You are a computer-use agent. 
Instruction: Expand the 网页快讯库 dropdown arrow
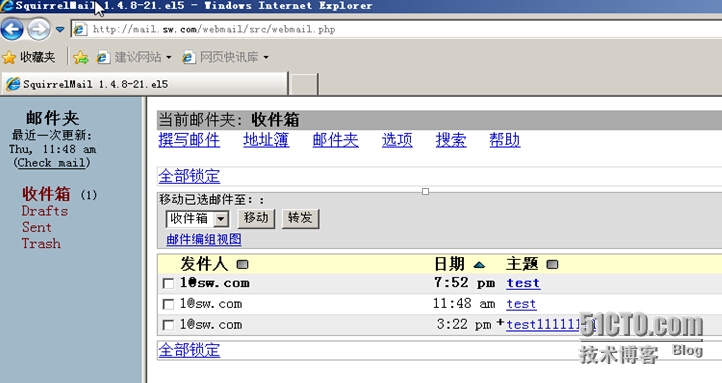point(266,57)
